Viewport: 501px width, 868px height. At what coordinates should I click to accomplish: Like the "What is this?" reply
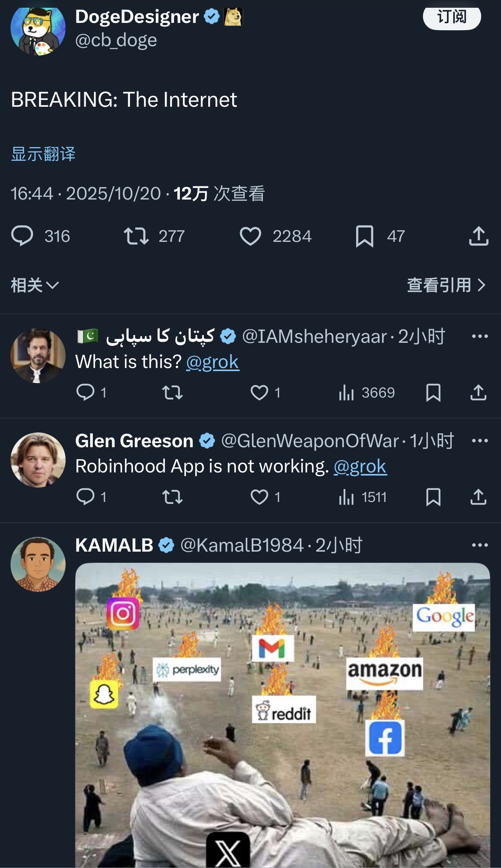tap(259, 392)
